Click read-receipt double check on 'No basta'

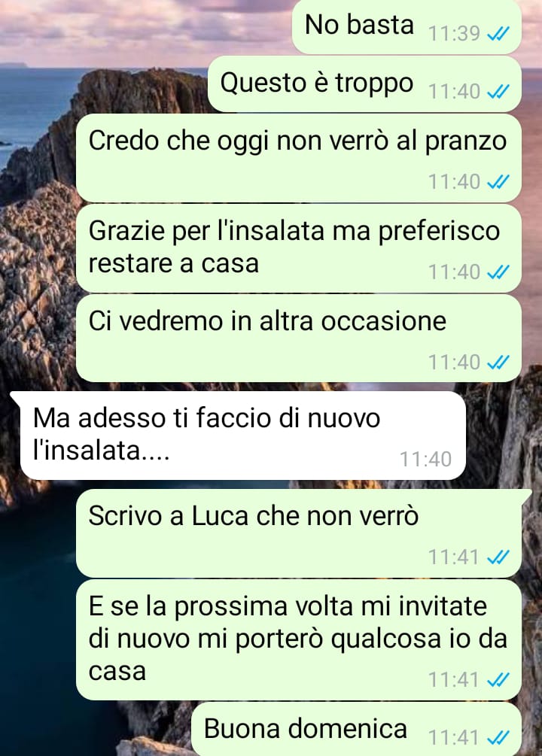pyautogui.click(x=498, y=34)
